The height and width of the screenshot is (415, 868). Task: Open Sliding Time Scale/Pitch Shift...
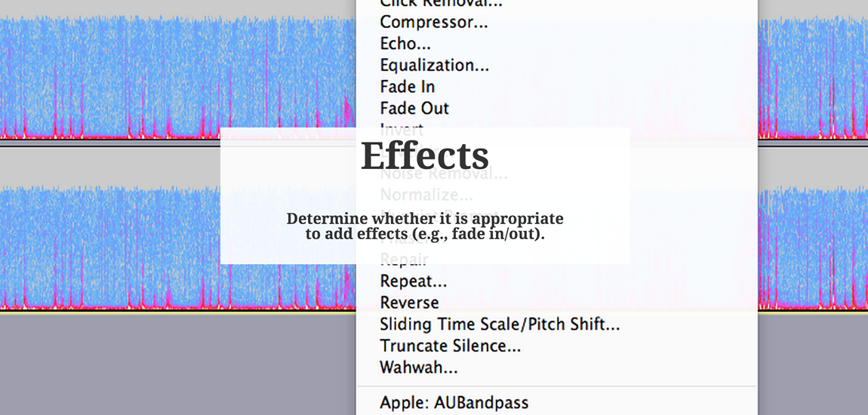[500, 324]
